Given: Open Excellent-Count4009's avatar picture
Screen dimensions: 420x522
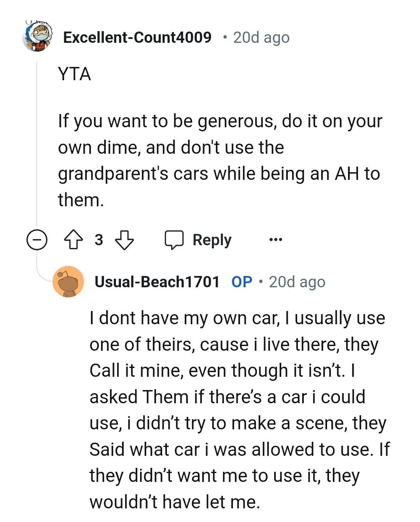Looking at the screenshot, I should [x=38, y=37].
